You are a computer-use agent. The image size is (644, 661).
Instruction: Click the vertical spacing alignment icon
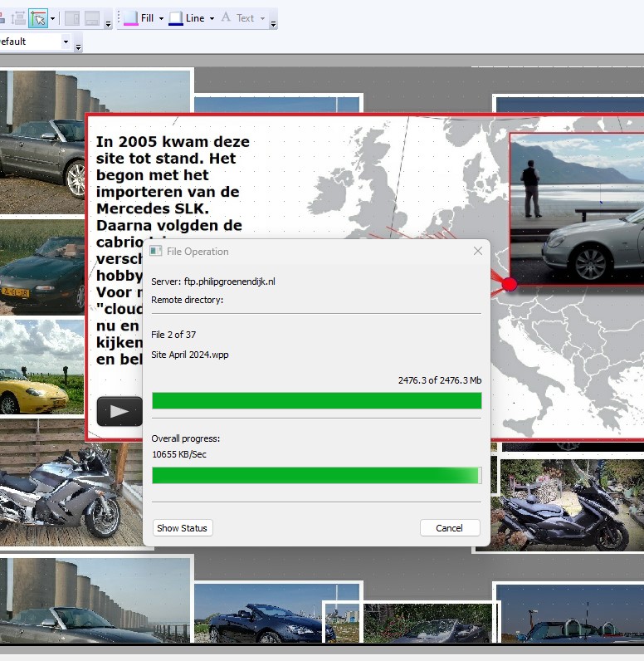tap(18, 18)
